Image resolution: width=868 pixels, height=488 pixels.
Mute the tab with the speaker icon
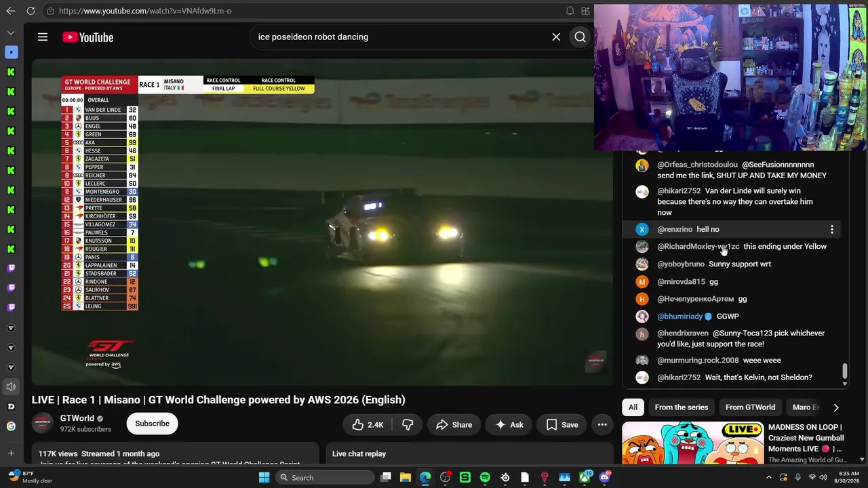tap(11, 387)
